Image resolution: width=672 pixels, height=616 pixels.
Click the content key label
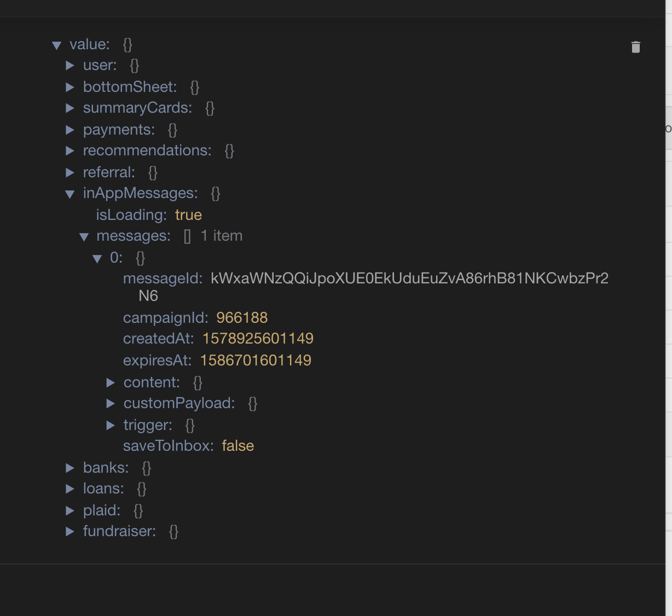[152, 382]
